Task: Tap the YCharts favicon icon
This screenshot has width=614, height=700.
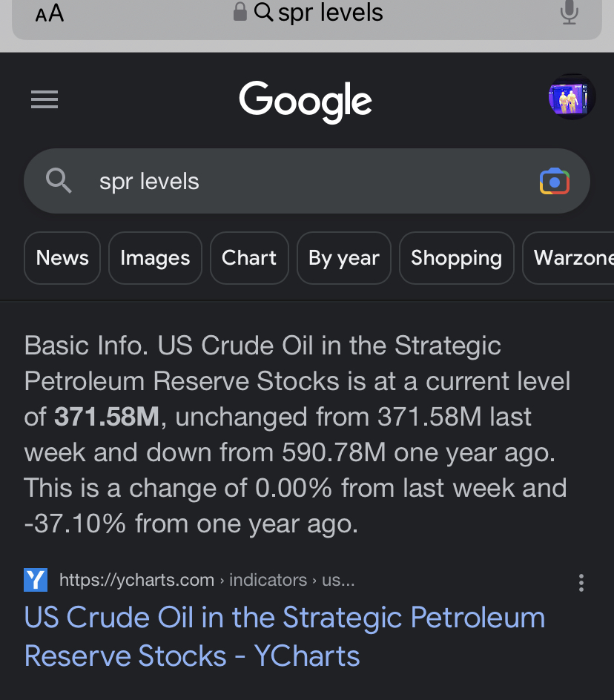Action: tap(36, 580)
